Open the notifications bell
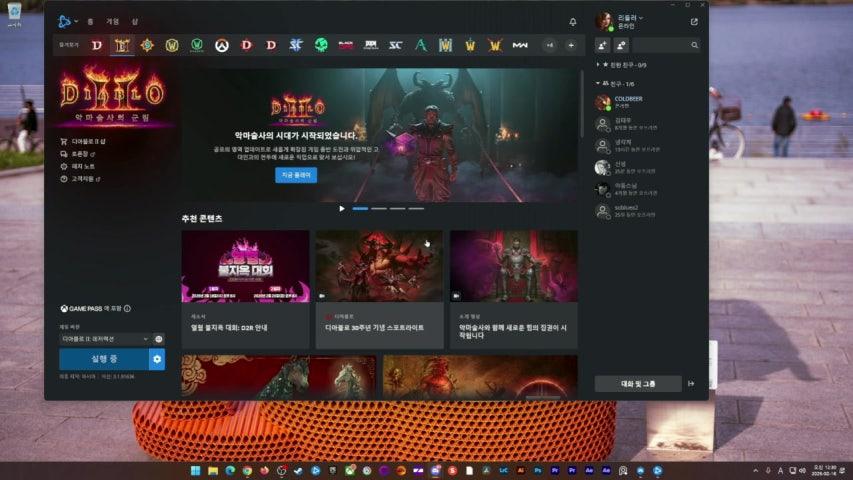The image size is (853, 480). (573, 22)
